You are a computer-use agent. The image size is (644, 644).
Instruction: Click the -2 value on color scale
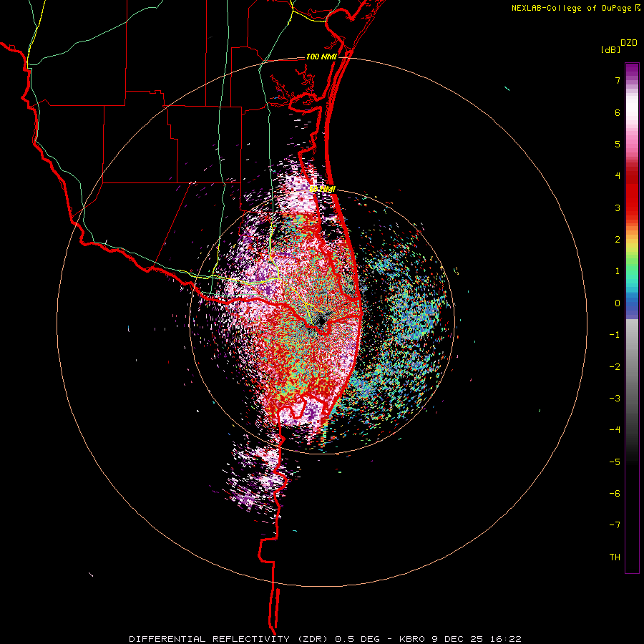pos(615,366)
